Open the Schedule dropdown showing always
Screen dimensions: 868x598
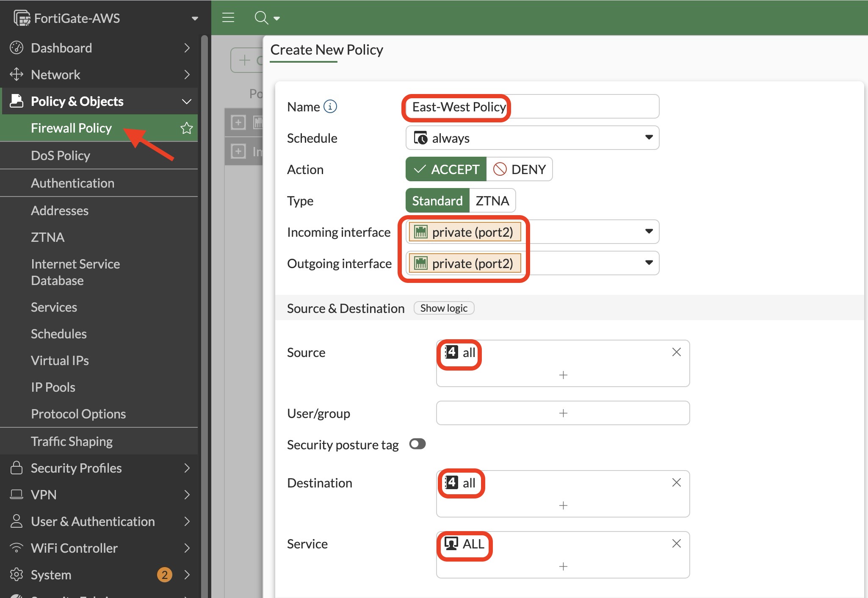point(532,138)
